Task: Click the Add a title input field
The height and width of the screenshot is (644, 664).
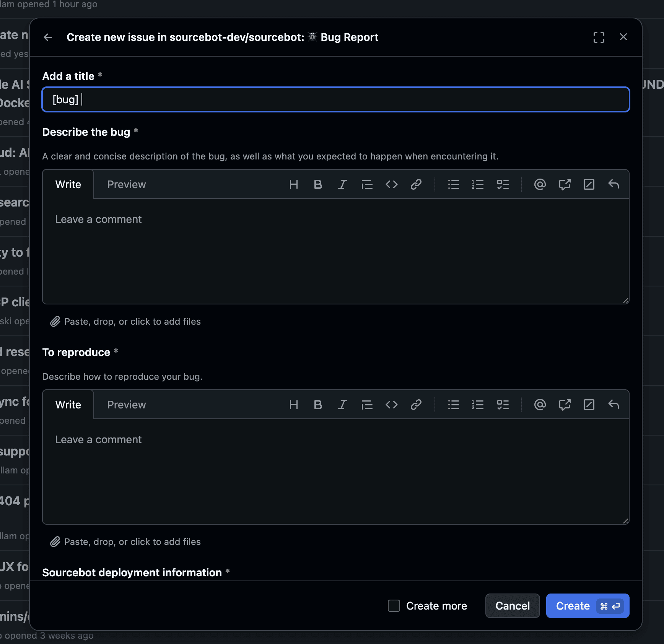Action: (x=336, y=99)
